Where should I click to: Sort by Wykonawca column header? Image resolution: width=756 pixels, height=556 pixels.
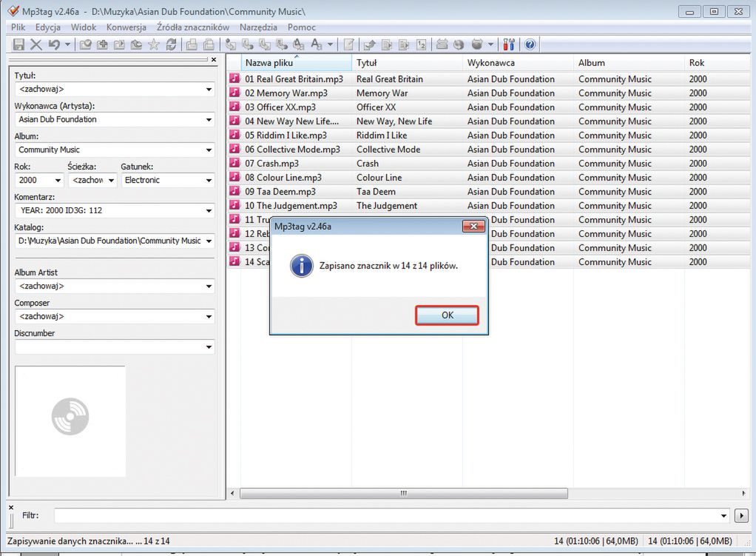click(x=518, y=63)
